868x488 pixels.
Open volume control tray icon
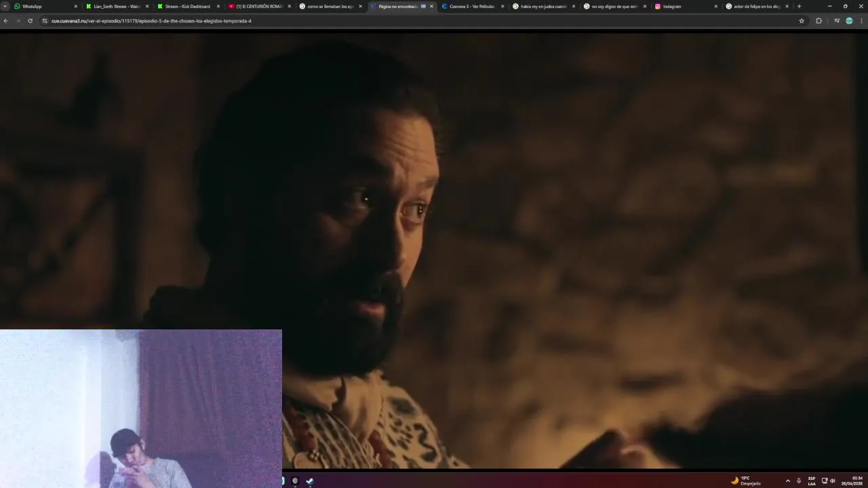pos(833,481)
